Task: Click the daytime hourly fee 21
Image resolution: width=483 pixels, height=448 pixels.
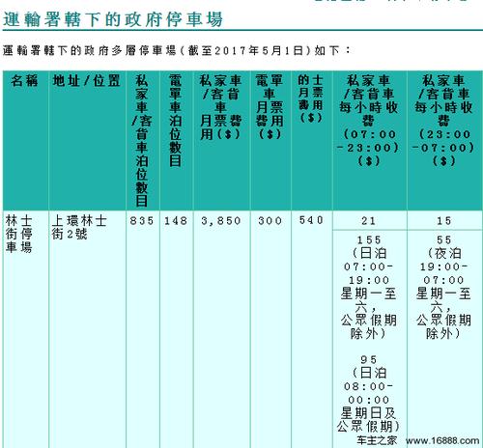Action: point(369,221)
